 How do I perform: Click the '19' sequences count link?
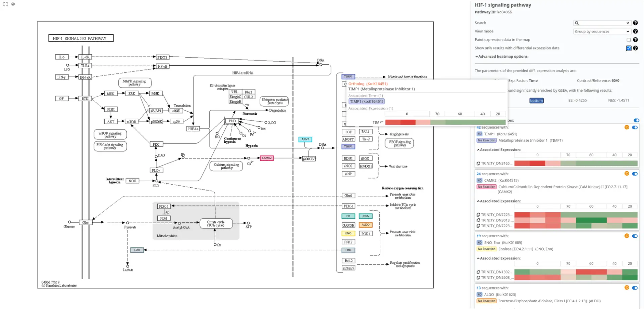point(479,236)
